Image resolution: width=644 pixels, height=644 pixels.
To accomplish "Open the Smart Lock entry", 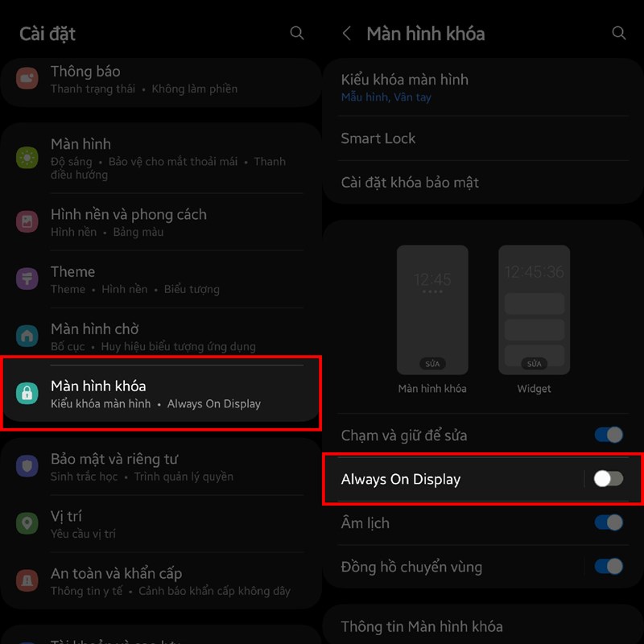I will (x=483, y=138).
